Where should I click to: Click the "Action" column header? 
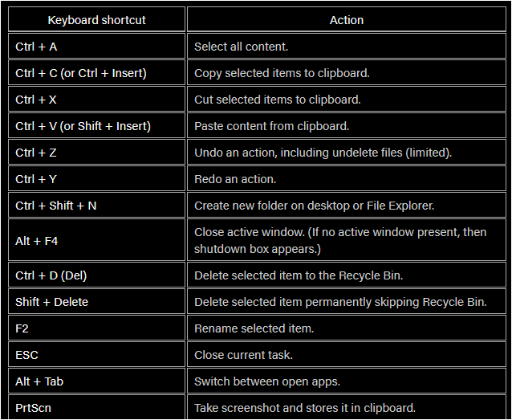(x=347, y=20)
